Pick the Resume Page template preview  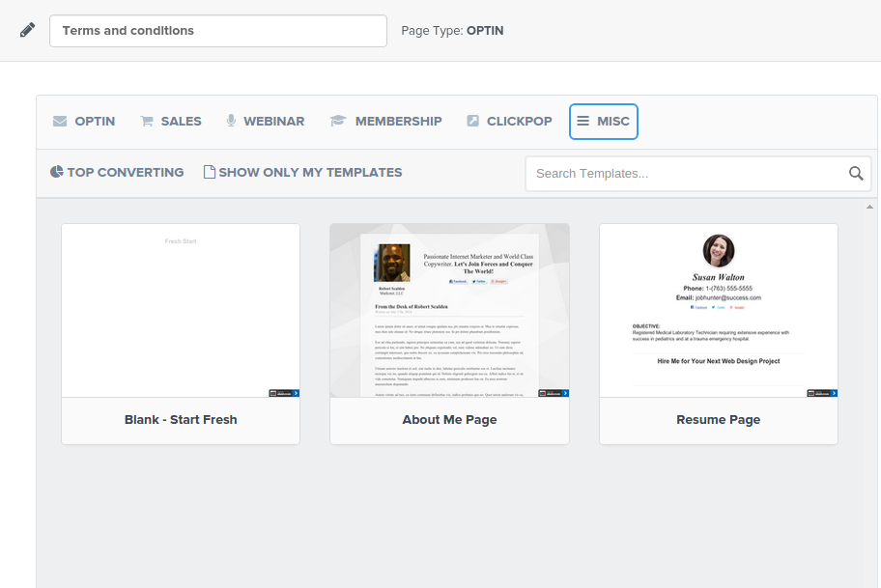(718, 311)
